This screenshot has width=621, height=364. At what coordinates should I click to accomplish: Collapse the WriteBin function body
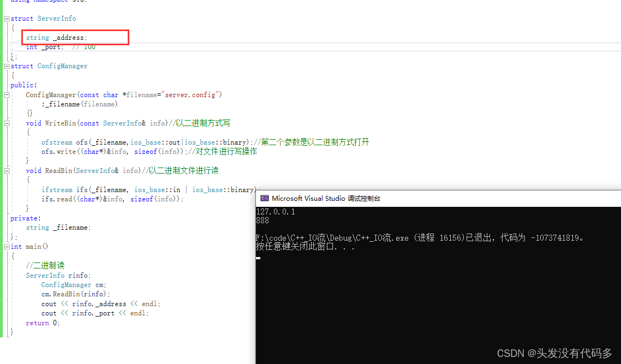pos(7,123)
